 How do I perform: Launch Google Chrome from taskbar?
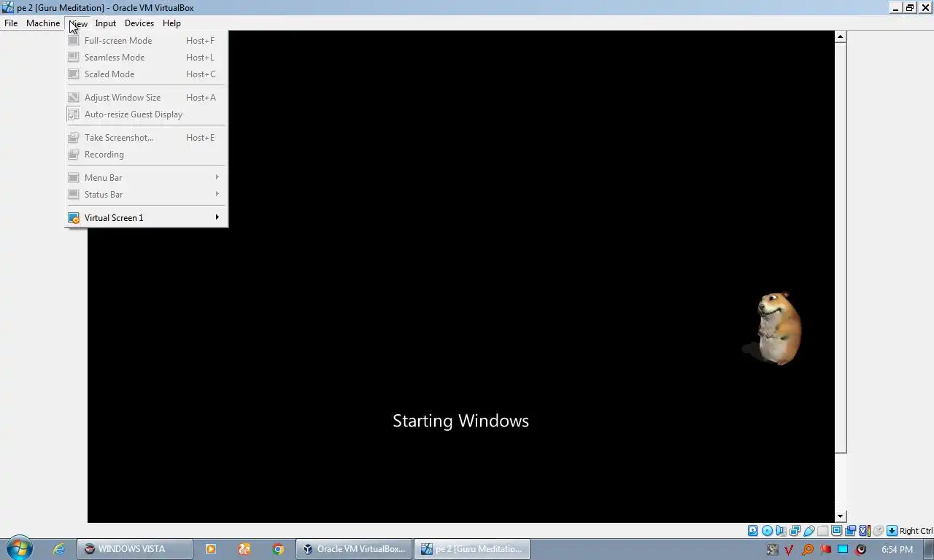click(x=278, y=549)
